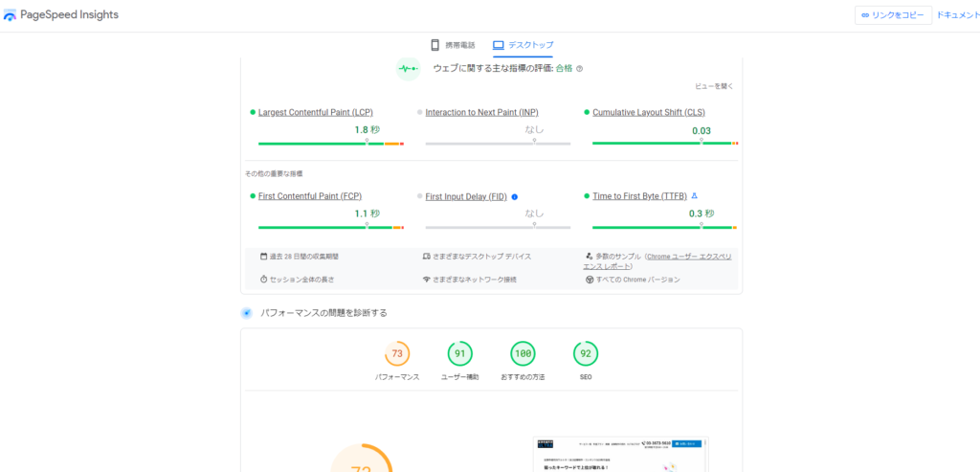Click the パフォーマンスの問題を診断する heading

pyautogui.click(x=323, y=312)
